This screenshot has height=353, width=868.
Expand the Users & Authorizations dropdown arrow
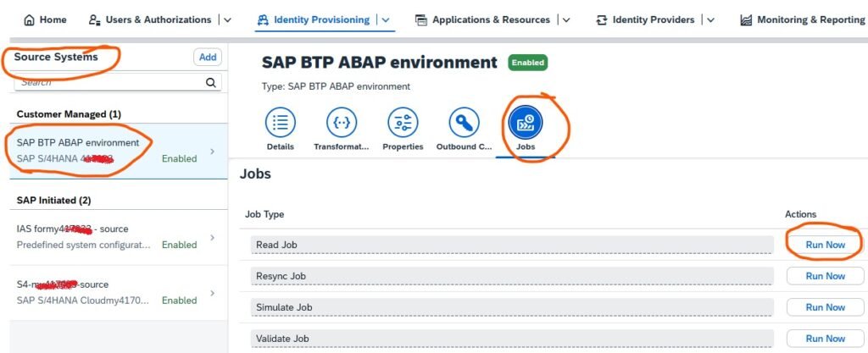226,19
